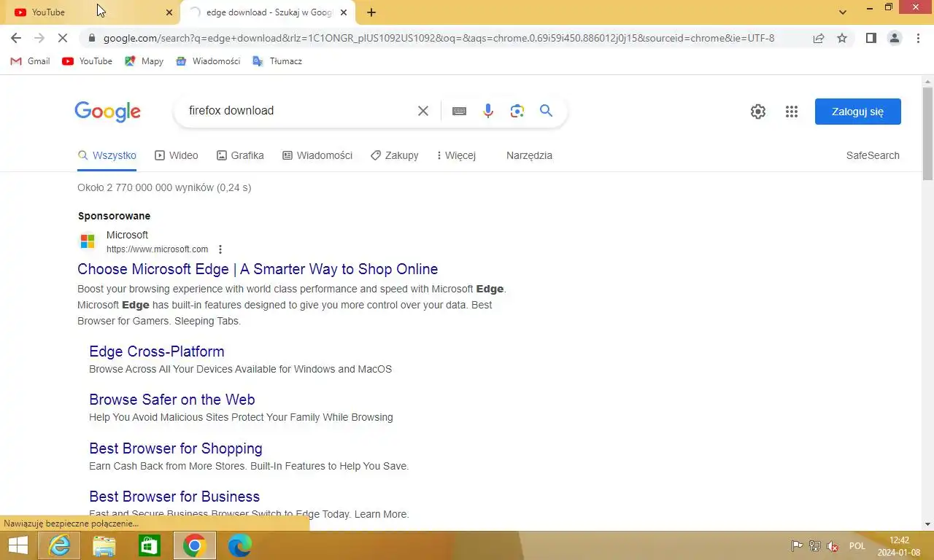Toggle the muted volume tray icon
Image resolution: width=934 pixels, height=560 pixels.
click(833, 546)
